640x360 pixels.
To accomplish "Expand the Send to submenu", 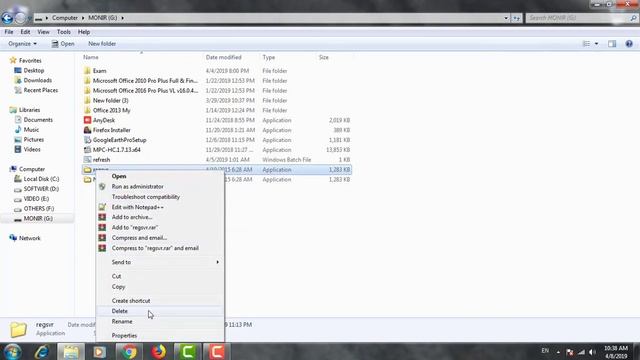I will pos(160,262).
